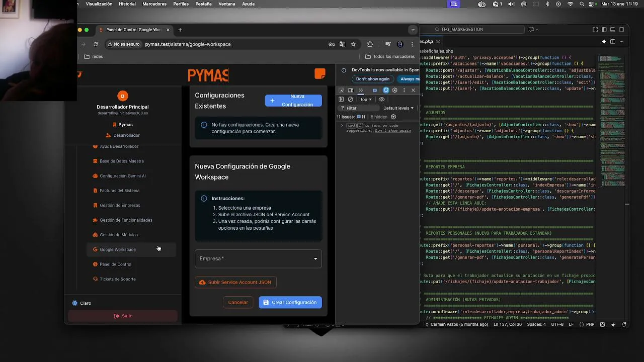
Task: Open editor customize layout icon
Action: point(595,30)
